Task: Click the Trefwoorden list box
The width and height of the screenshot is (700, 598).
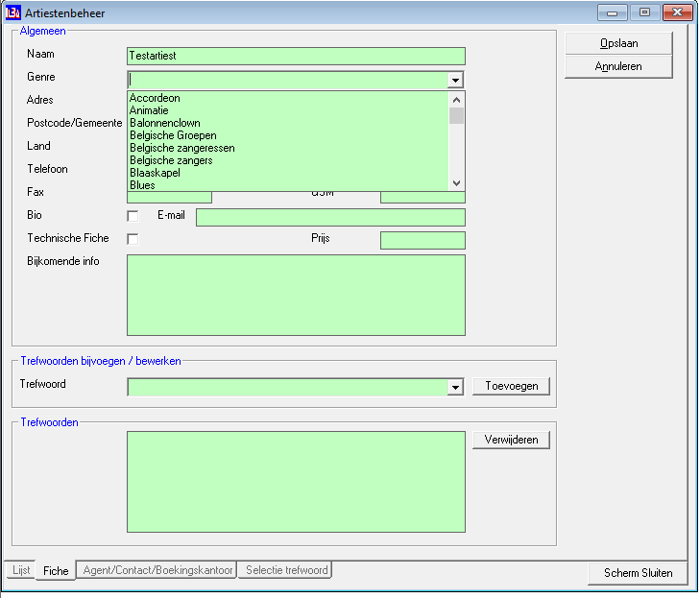Action: pyautogui.click(x=296, y=482)
